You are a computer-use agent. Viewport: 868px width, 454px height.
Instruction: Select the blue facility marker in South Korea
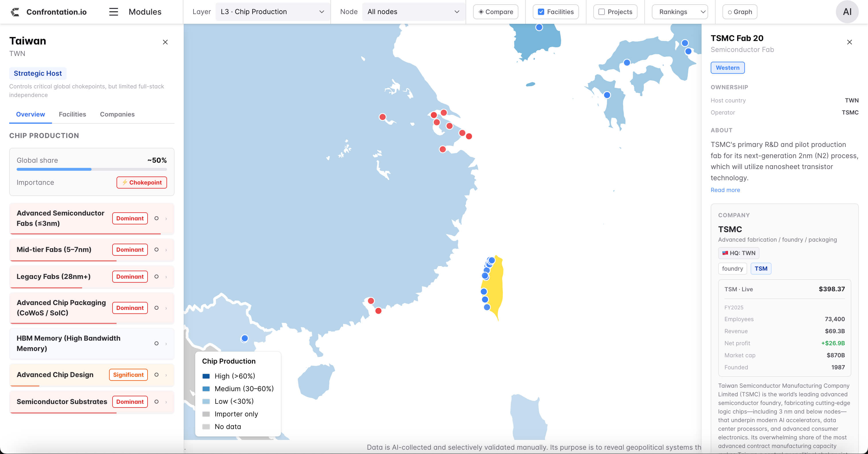point(539,27)
